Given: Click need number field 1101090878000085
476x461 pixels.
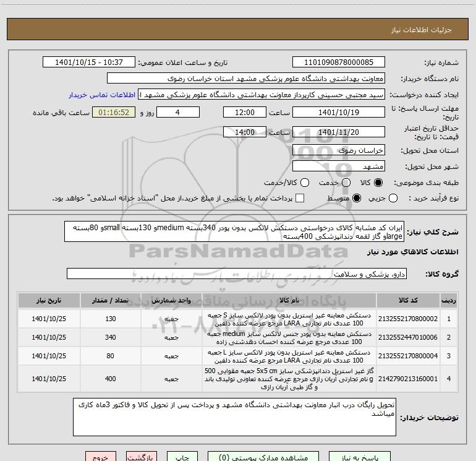Looking at the screenshot, I should click(x=339, y=62).
